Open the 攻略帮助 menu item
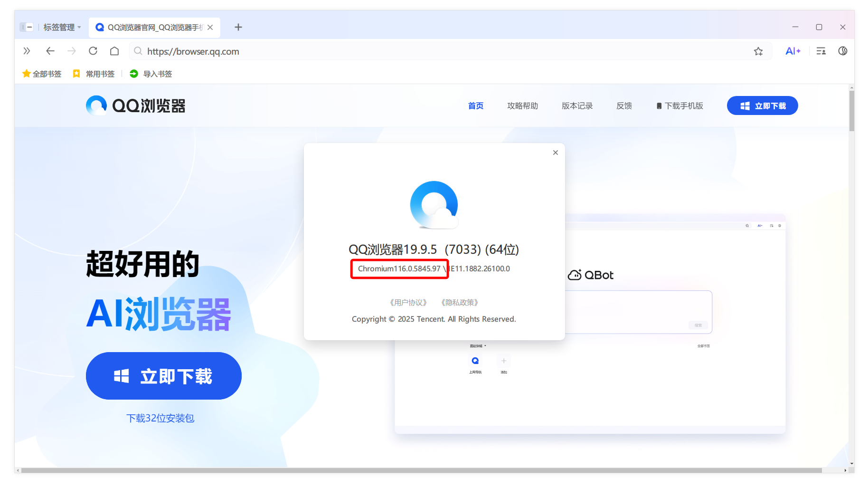This screenshot has height=488, width=868. [522, 105]
